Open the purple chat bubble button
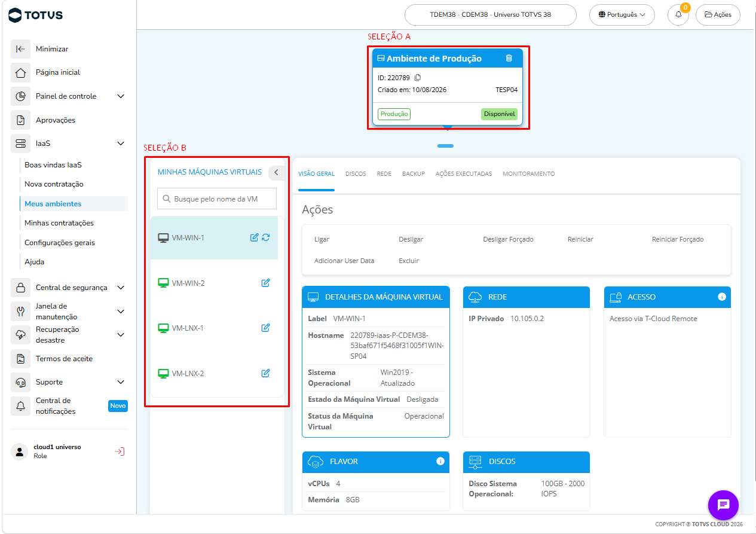The width and height of the screenshot is (756, 534). [x=724, y=505]
